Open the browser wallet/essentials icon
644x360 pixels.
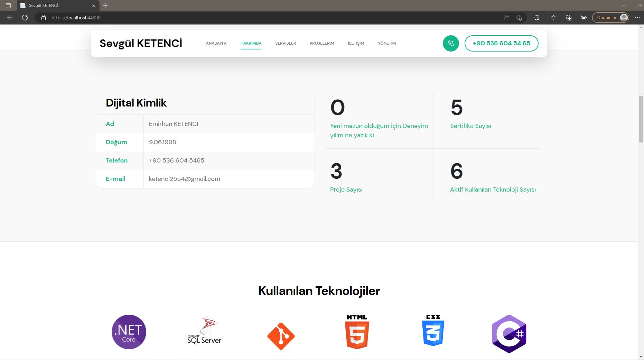584,18
